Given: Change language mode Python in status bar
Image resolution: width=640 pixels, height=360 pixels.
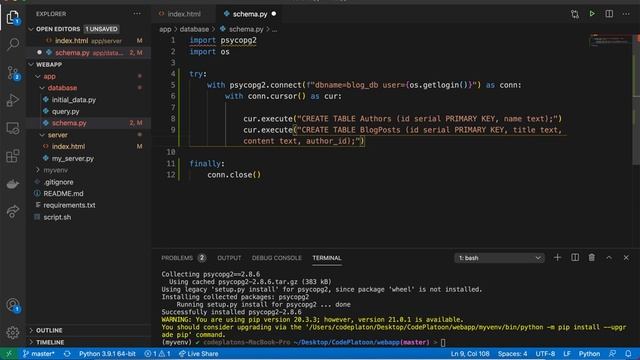Looking at the screenshot, I should click(589, 354).
